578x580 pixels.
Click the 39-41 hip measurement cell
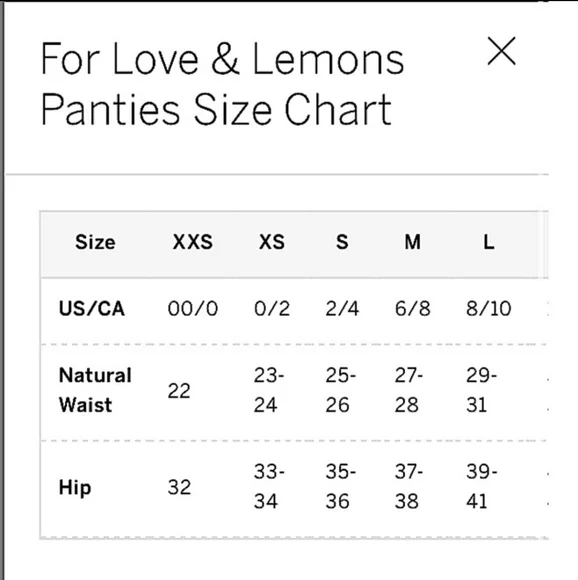tap(481, 486)
